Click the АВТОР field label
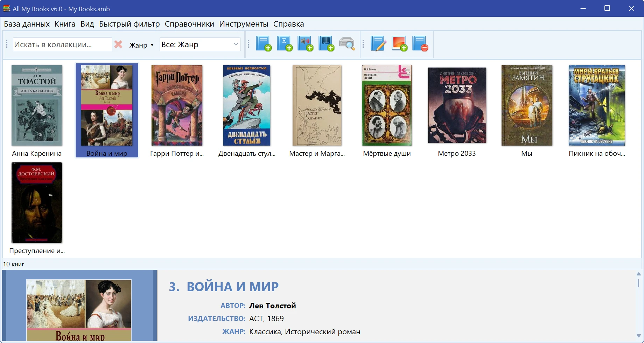Viewport: 644px width, 343px height. [x=233, y=306]
